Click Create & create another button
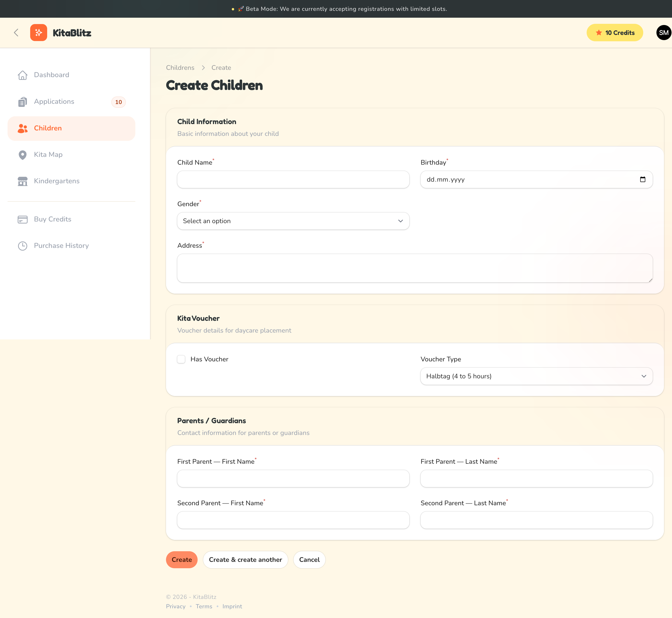Image resolution: width=672 pixels, height=618 pixels. (245, 560)
